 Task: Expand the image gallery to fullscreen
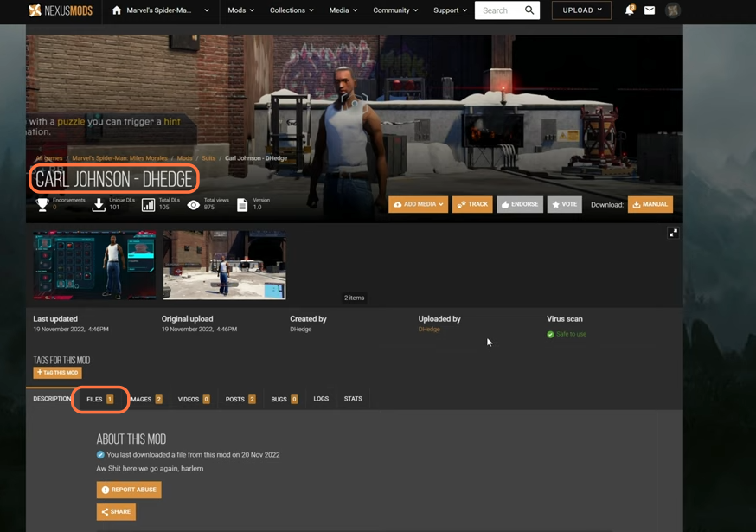tap(673, 233)
